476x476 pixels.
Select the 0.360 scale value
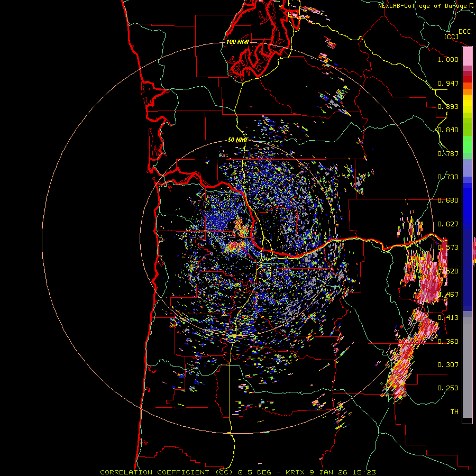tap(448, 342)
